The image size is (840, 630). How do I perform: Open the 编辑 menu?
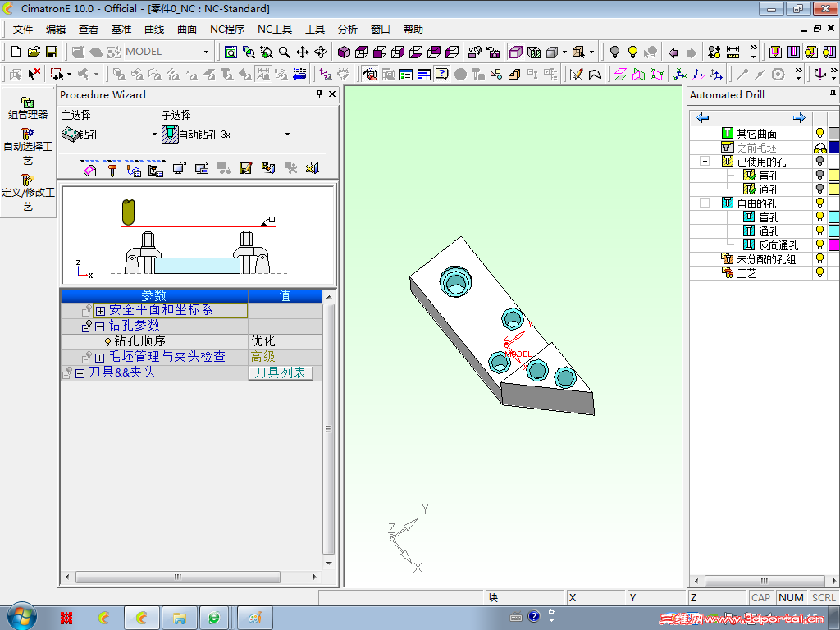click(x=56, y=29)
